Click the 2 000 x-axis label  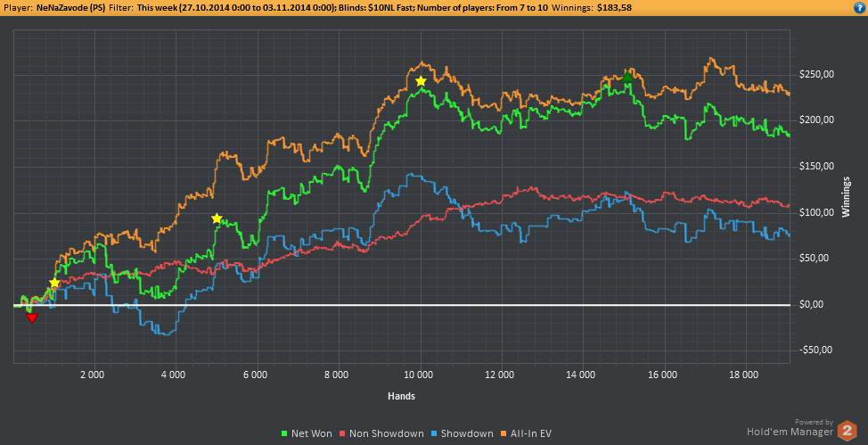tap(94, 375)
